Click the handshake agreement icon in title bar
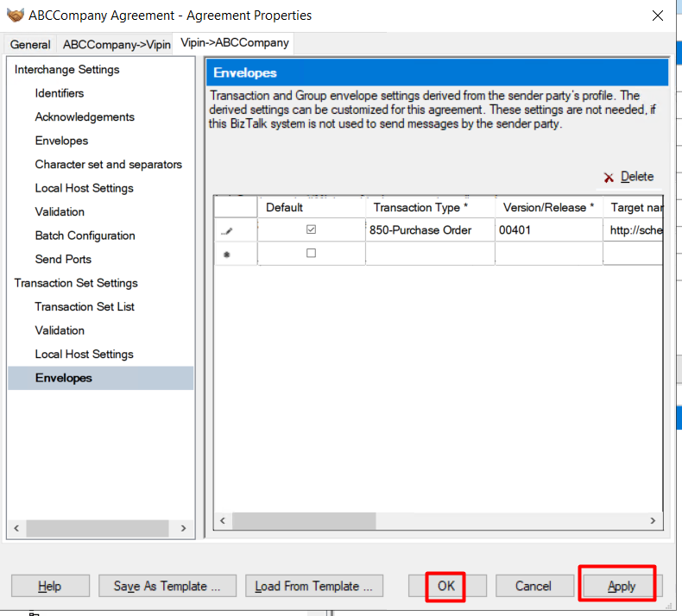The height and width of the screenshot is (616, 682). [16, 16]
